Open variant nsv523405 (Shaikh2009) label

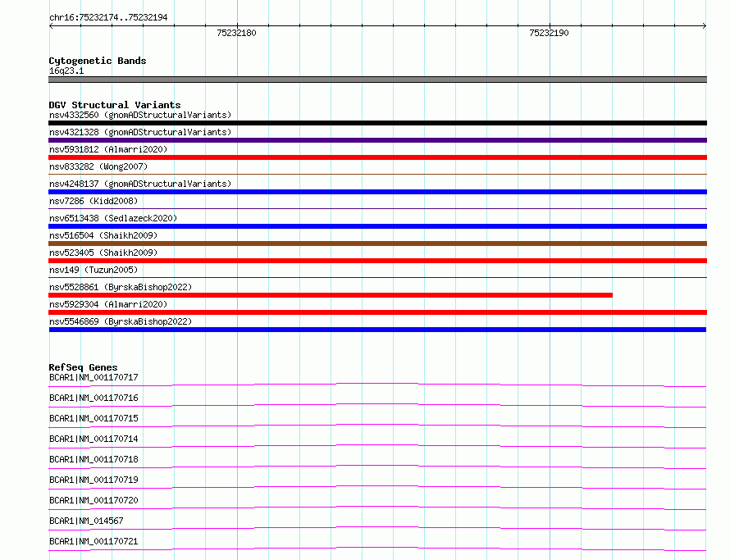tap(103, 253)
